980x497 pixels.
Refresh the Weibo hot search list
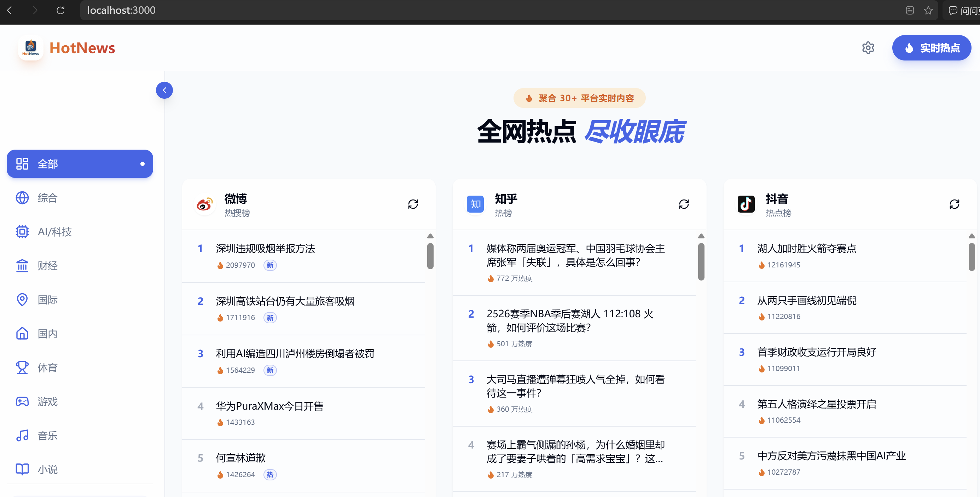pos(413,204)
